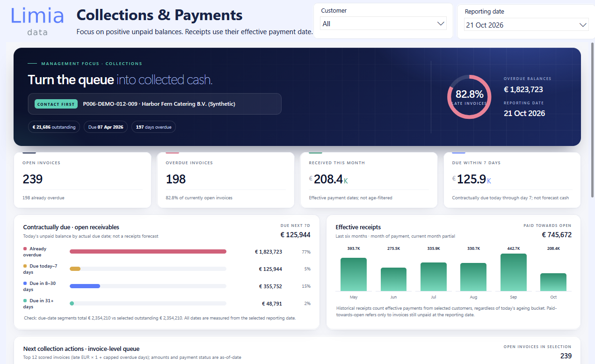Click the '197 days overdue' pill
595x364 pixels.
[x=153, y=127]
